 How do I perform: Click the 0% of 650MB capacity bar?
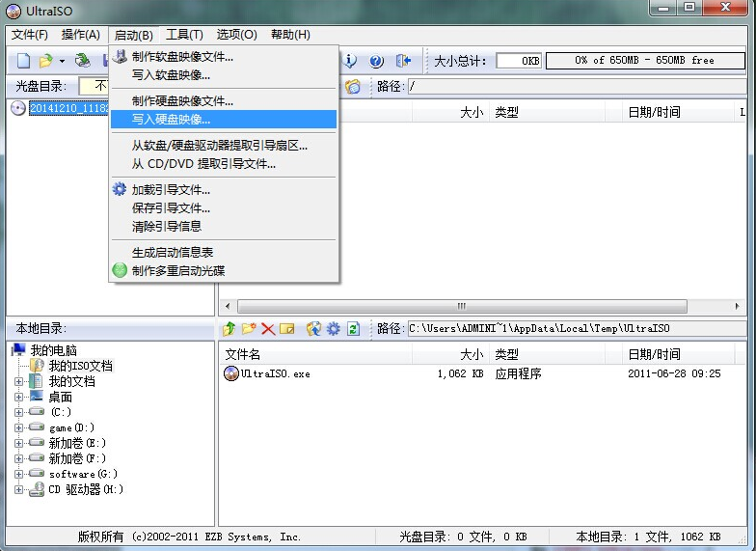click(645, 61)
